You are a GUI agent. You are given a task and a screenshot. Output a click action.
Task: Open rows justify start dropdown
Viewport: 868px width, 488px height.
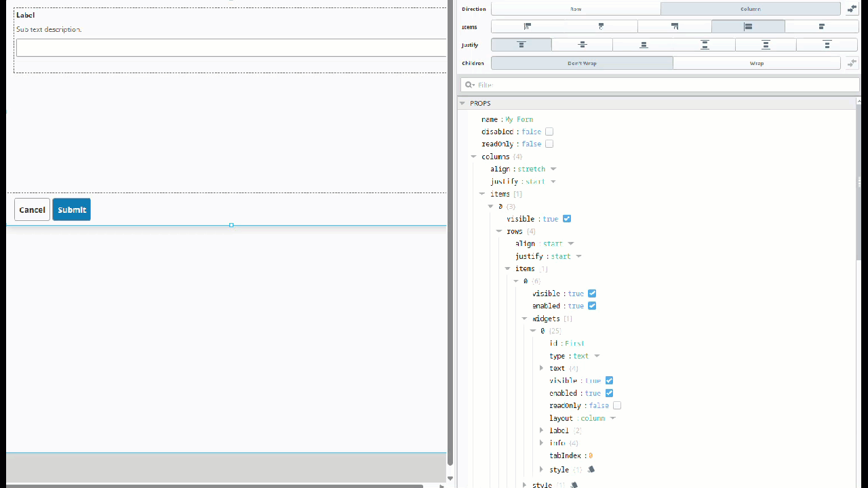(x=578, y=256)
